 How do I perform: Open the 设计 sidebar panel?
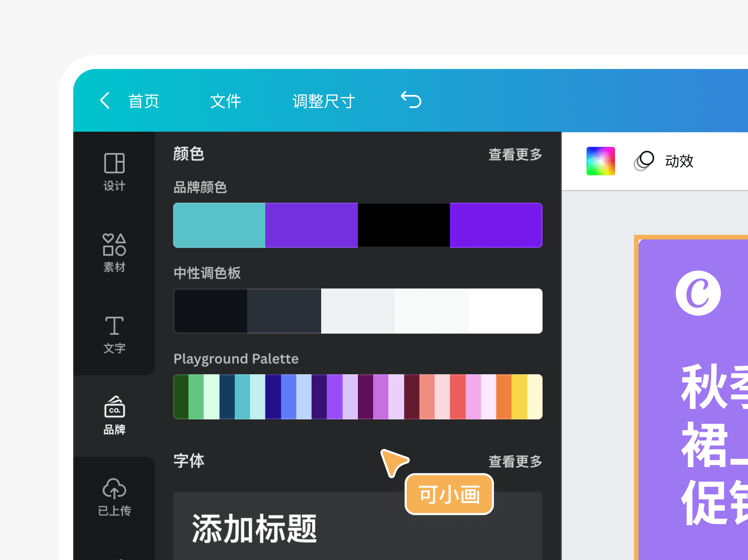pos(114,172)
